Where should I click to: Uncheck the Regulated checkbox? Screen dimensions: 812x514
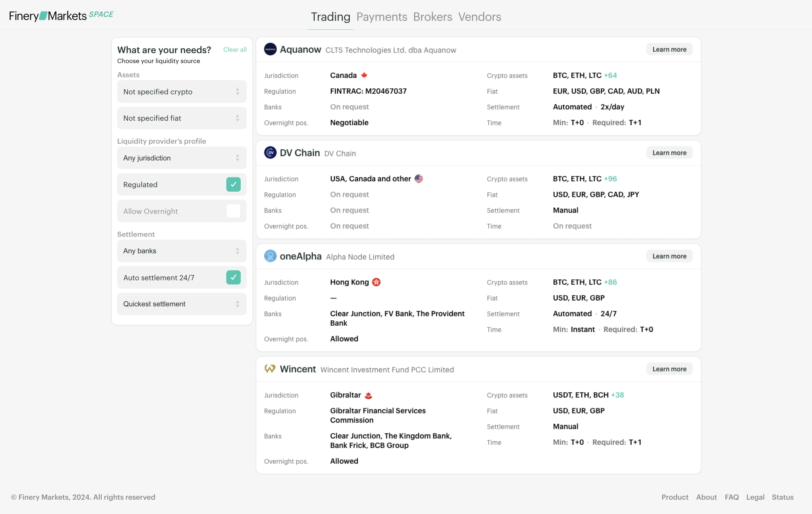tap(233, 184)
